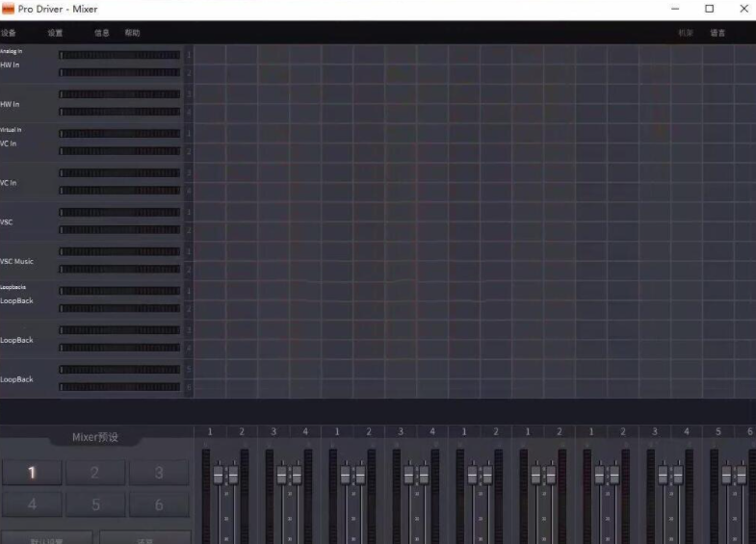This screenshot has width=756, height=544.
Task: Select Mixer preset 3
Action: click(159, 473)
